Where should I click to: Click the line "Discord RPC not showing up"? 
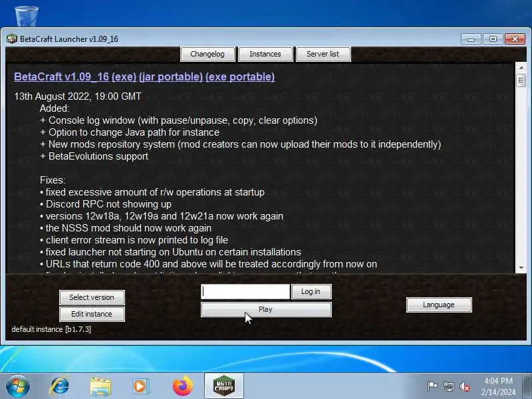click(x=106, y=204)
